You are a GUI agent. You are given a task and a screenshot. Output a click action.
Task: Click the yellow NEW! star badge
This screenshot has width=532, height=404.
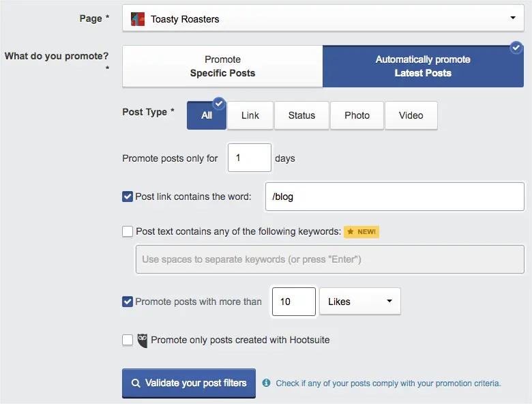pyautogui.click(x=361, y=231)
